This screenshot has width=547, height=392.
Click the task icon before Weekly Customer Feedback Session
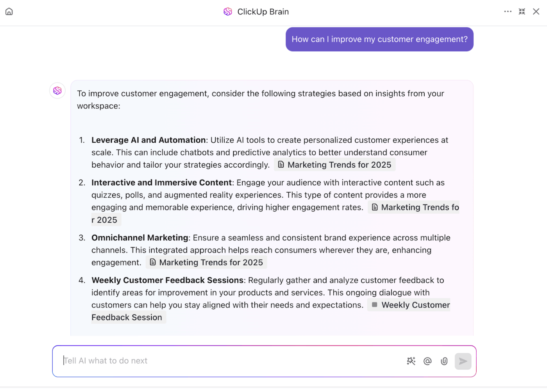pos(374,304)
